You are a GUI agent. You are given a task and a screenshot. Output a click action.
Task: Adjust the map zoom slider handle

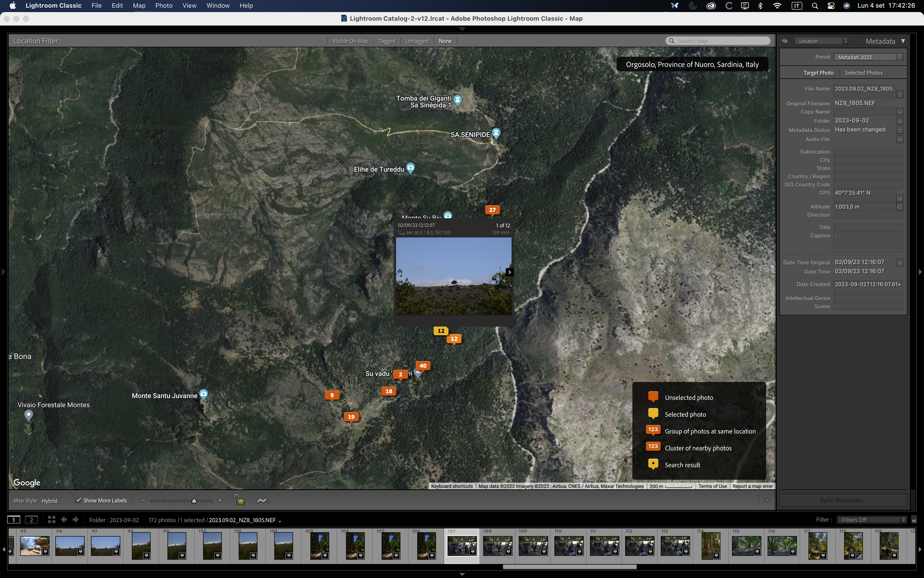pyautogui.click(x=194, y=501)
